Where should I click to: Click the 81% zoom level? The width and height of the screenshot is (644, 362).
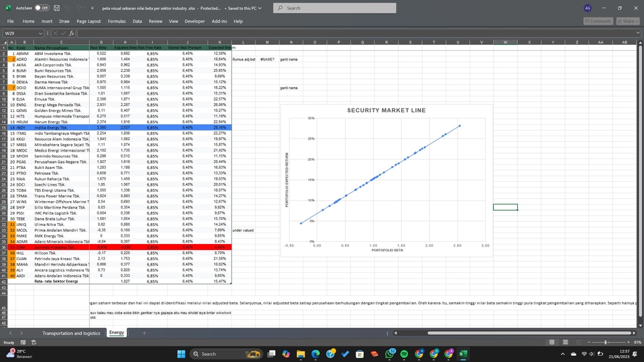pos(637,343)
